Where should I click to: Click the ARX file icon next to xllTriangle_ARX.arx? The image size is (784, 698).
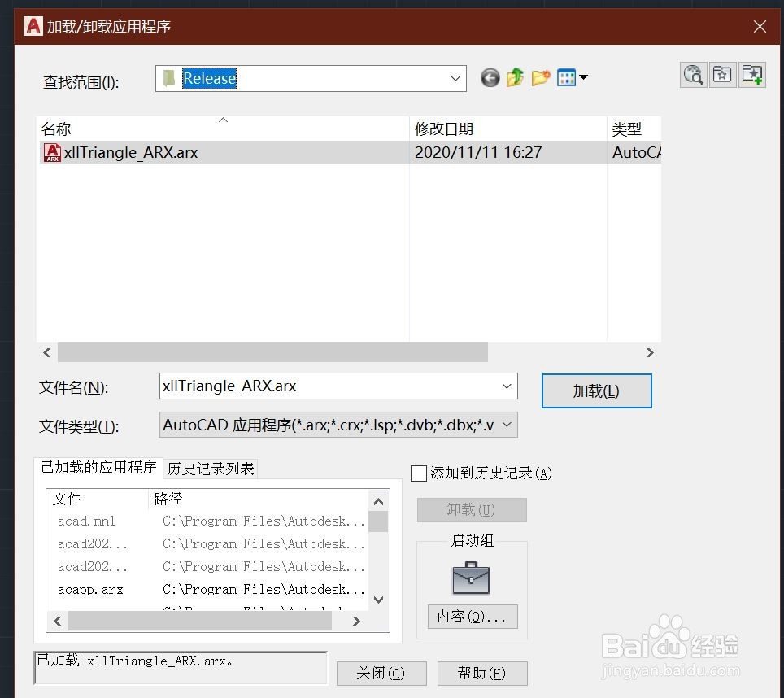pyautogui.click(x=52, y=152)
